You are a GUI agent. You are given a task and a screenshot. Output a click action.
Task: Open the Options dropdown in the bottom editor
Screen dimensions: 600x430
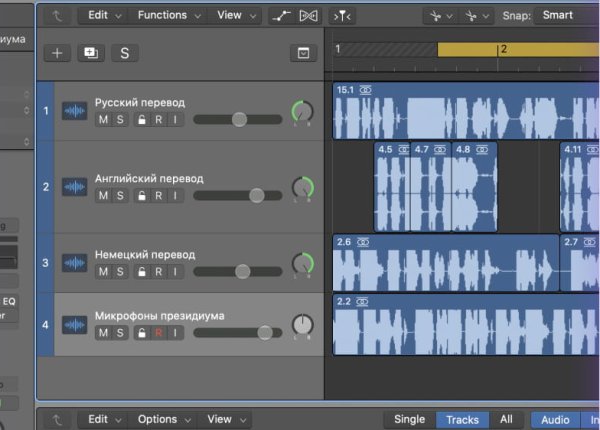tap(164, 420)
